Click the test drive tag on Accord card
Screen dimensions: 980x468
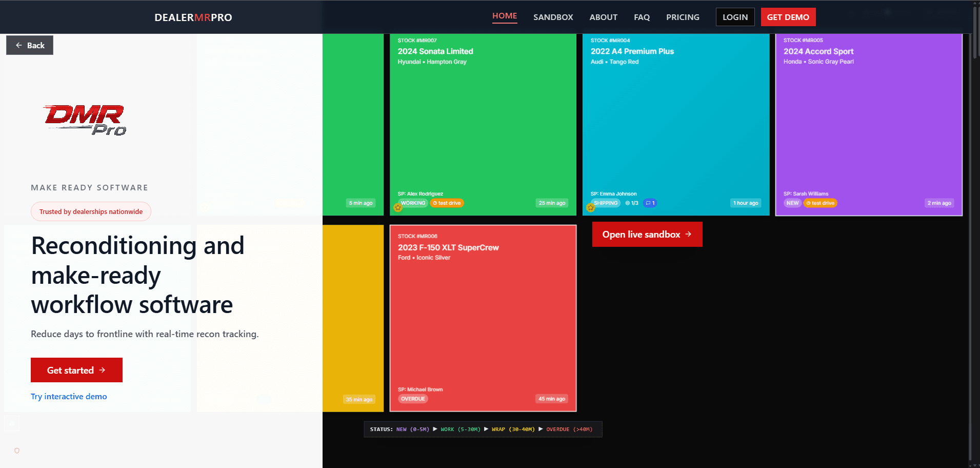tap(820, 203)
